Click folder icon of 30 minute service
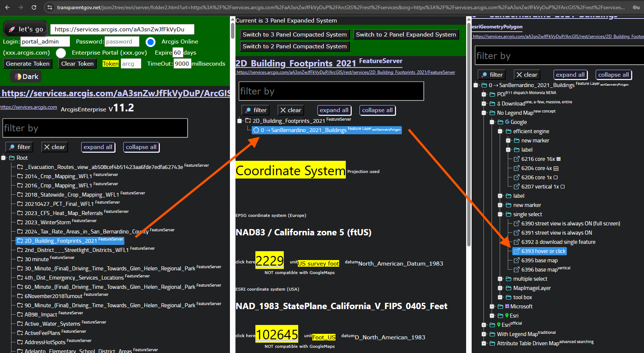This screenshot has width=644, height=353. click(x=20, y=259)
